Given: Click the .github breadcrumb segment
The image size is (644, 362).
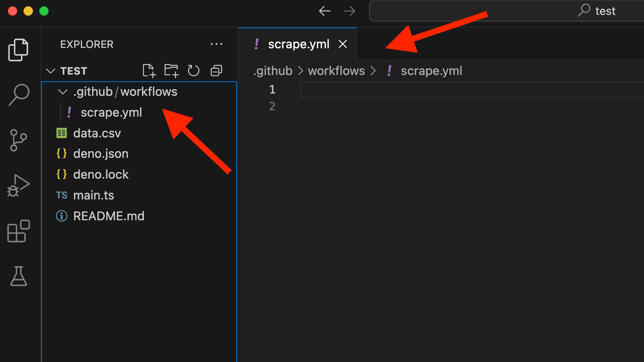Looking at the screenshot, I should coord(273,71).
